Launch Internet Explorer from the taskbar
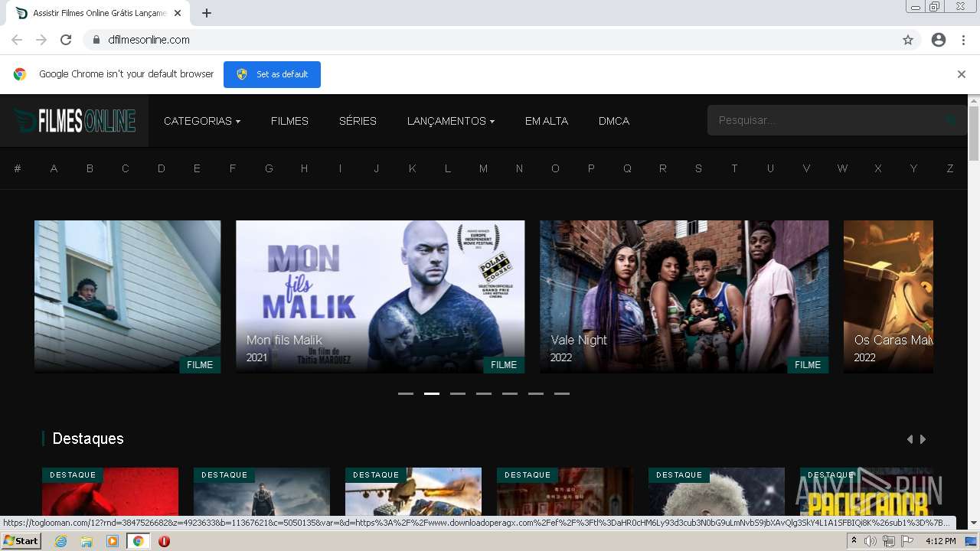Image resolution: width=980 pixels, height=551 pixels. tap(60, 541)
